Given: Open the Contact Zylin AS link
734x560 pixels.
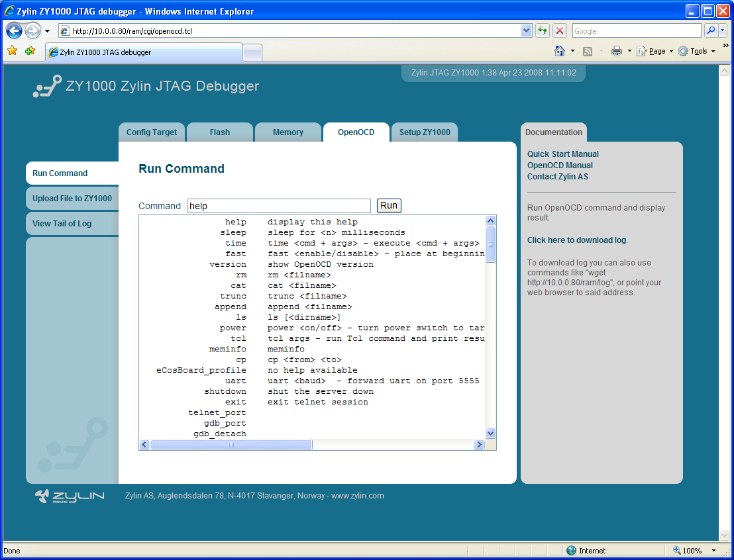Looking at the screenshot, I should click(x=558, y=176).
